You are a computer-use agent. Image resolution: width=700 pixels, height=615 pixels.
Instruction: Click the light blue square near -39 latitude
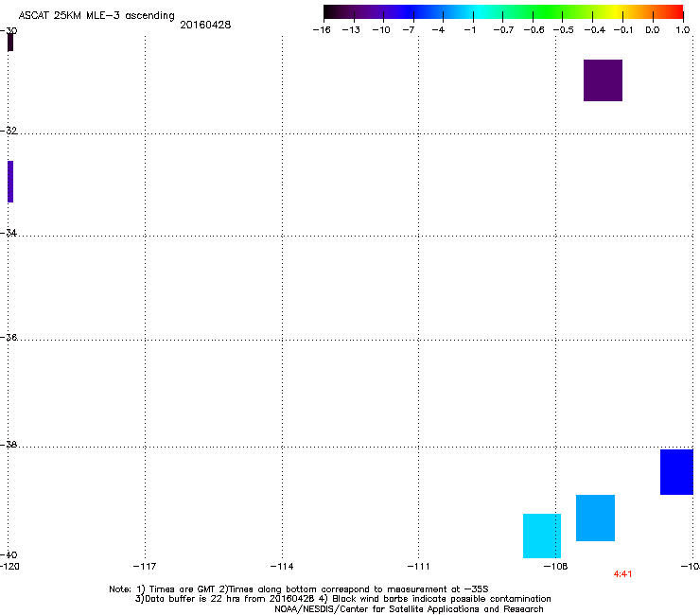pos(595,518)
